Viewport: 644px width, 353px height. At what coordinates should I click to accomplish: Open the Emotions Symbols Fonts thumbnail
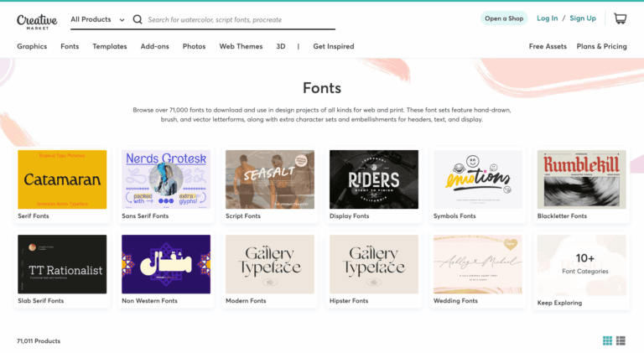click(x=478, y=179)
